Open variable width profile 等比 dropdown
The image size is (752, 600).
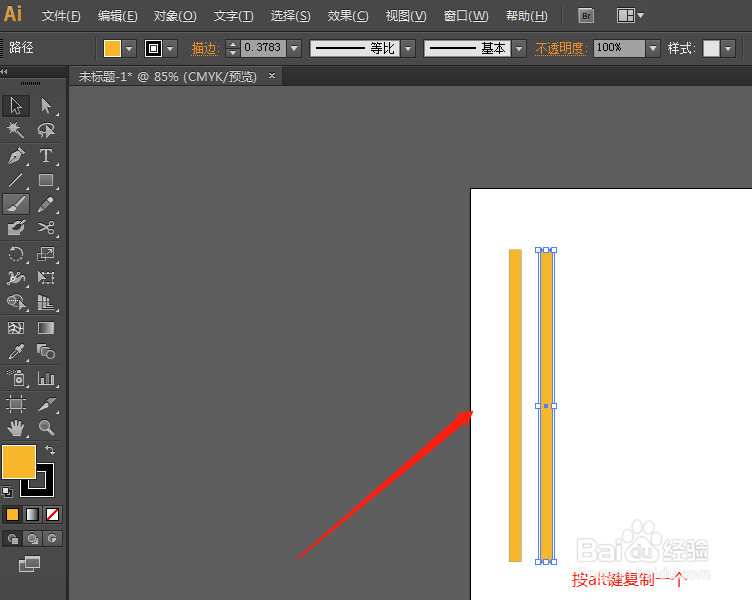pyautogui.click(x=409, y=48)
